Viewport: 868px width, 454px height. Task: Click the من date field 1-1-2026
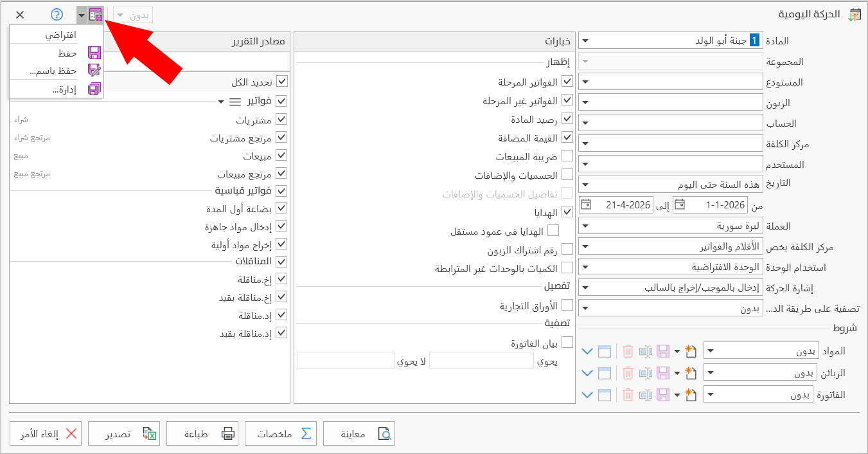[711, 205]
